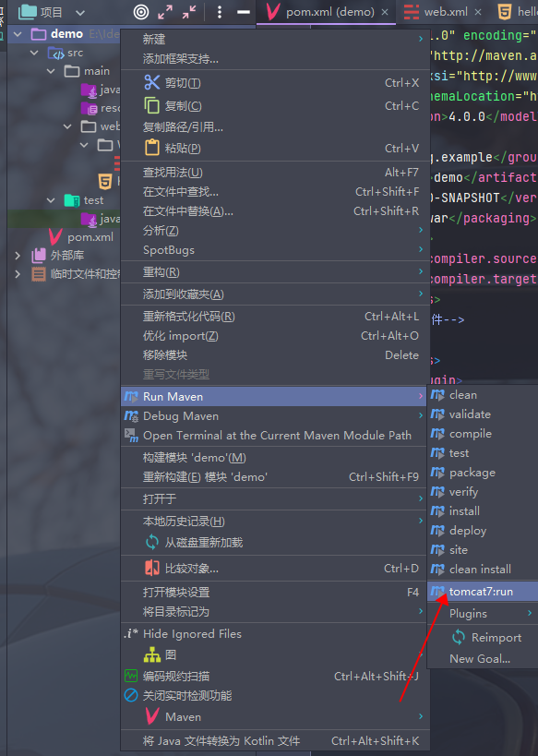Image resolution: width=538 pixels, height=756 pixels.
Task: Open the 新建 submenu
Action: coord(275,39)
